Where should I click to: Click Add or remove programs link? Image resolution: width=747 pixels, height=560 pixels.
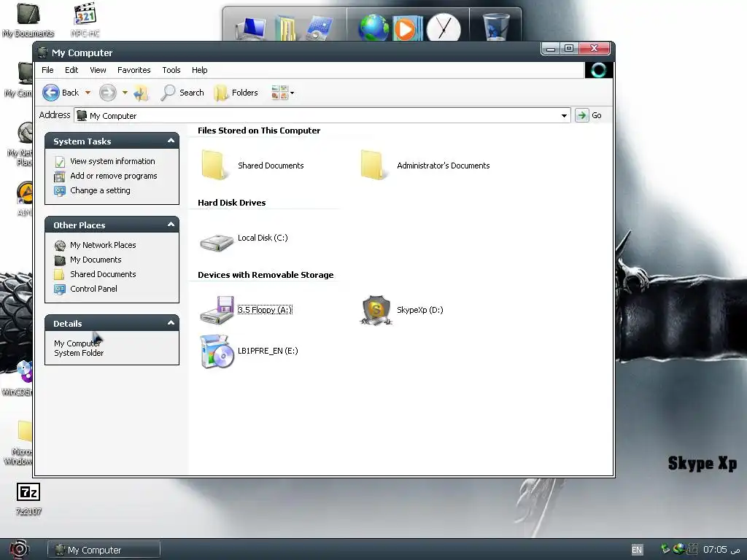point(113,176)
